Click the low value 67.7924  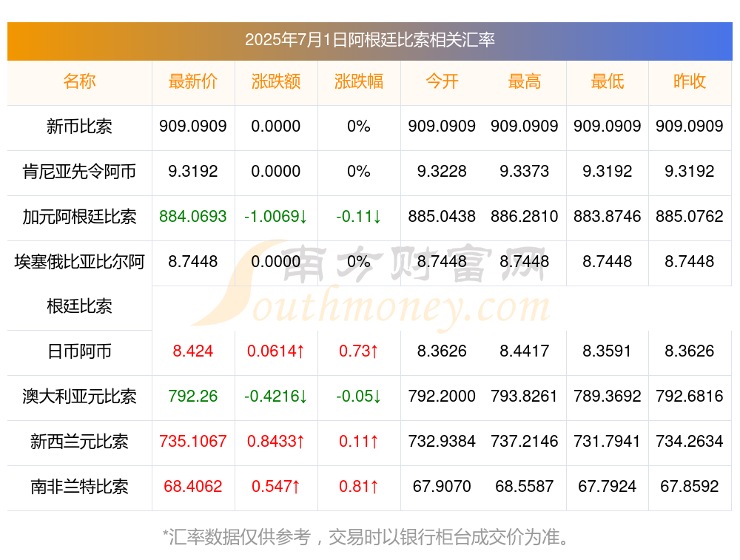[608, 487]
